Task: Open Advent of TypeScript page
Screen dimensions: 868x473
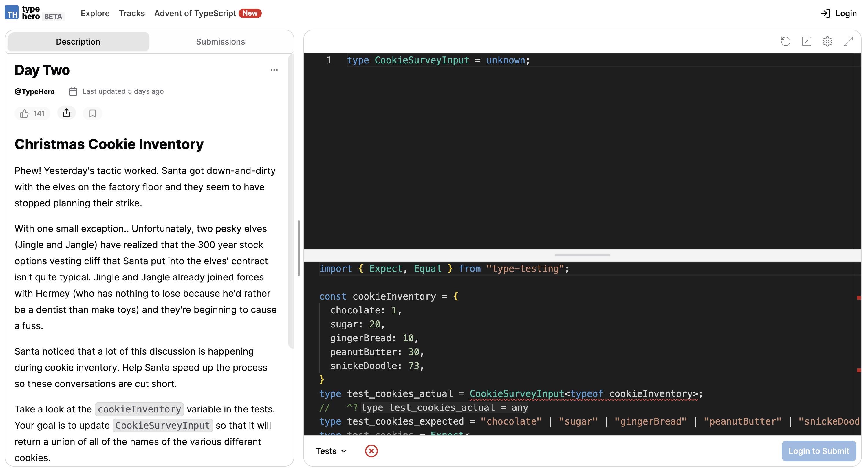Action: coord(195,13)
